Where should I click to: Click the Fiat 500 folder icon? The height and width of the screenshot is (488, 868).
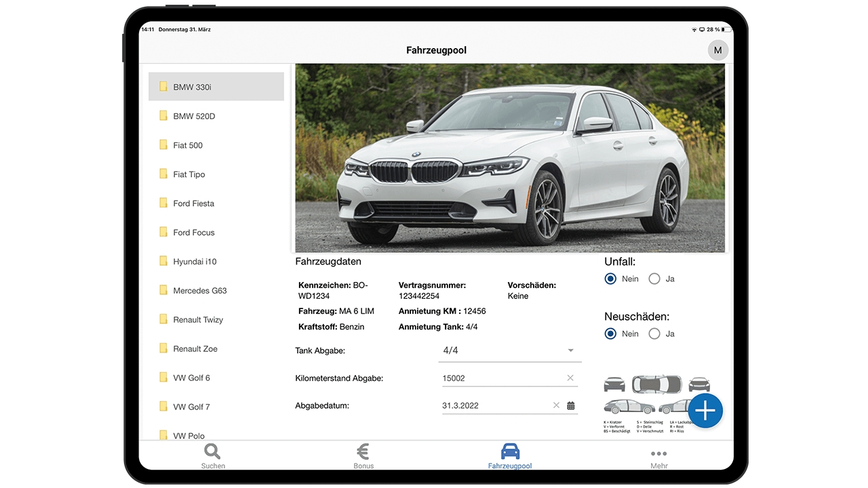coord(163,145)
